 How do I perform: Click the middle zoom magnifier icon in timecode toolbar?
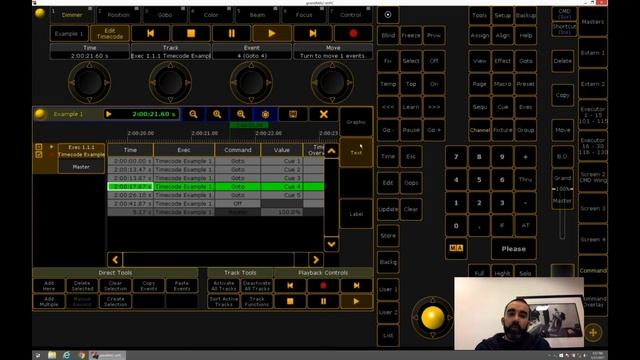tap(217, 114)
